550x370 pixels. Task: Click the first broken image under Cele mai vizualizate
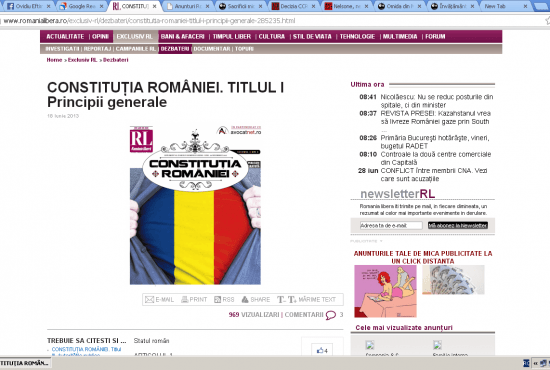370,345
